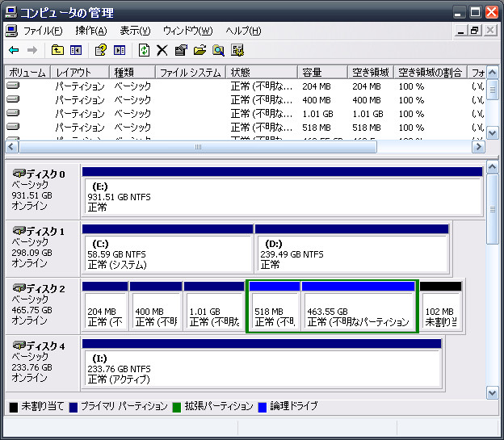Sort by the レイアウト column header
Viewport: 504px width, 440px height.
pyautogui.click(x=80, y=73)
